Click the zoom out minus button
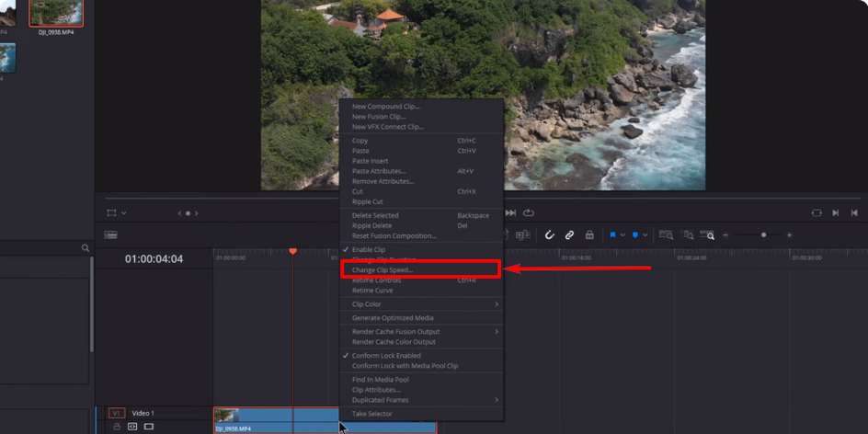 coord(725,235)
